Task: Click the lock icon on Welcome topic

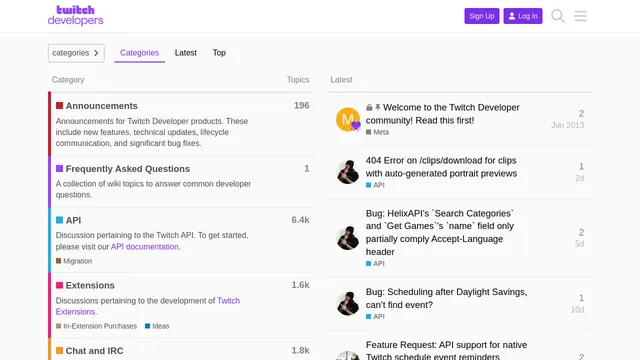Action: tap(369, 107)
